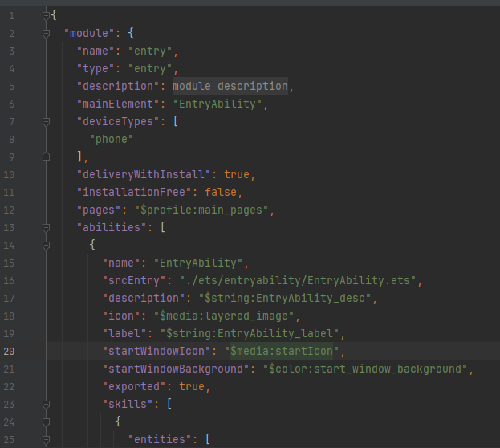Click the "icon" key on line 18
The width and height of the screenshot is (500, 448).
[x=121, y=316]
